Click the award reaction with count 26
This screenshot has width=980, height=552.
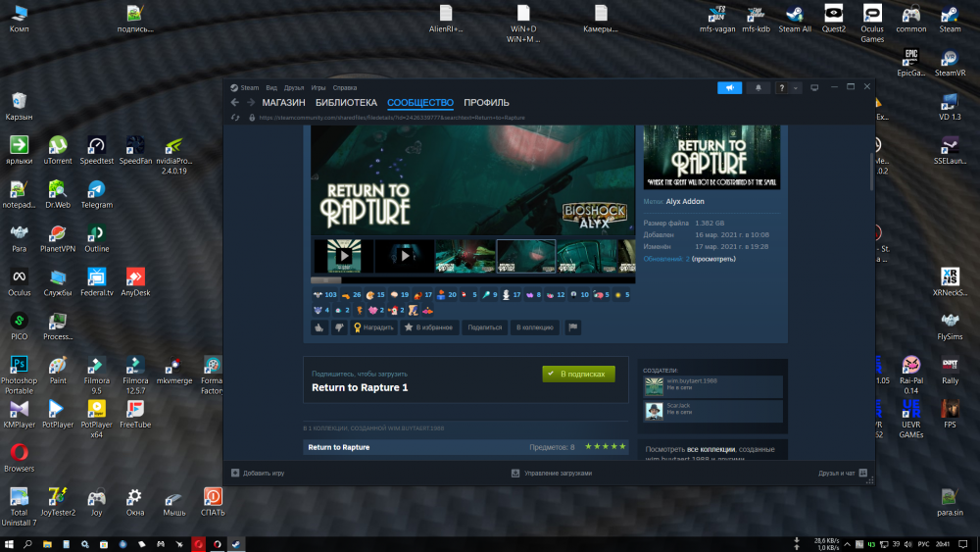[351, 294]
